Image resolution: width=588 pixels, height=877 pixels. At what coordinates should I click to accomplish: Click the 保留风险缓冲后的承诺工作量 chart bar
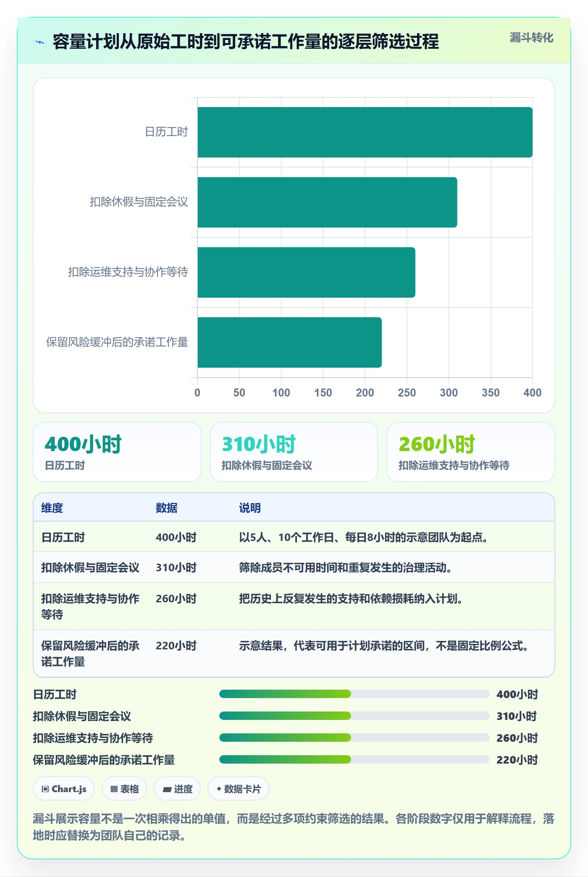coord(289,342)
